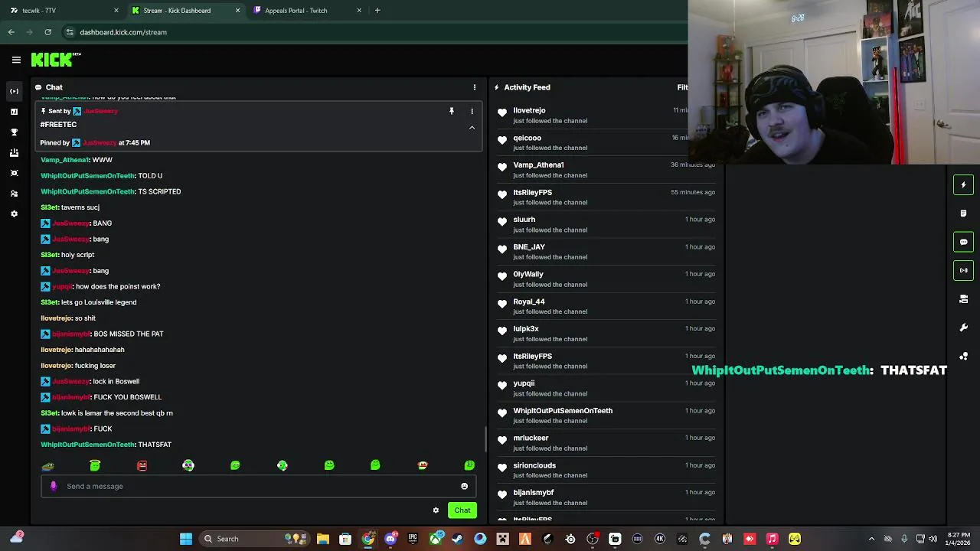Open Steam from the taskbar
This screenshot has height=551, width=980.
[457, 539]
